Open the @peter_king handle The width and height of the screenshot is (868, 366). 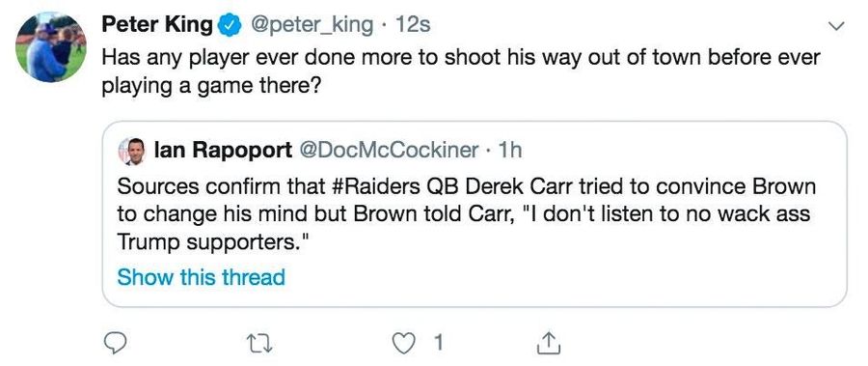[312, 25]
